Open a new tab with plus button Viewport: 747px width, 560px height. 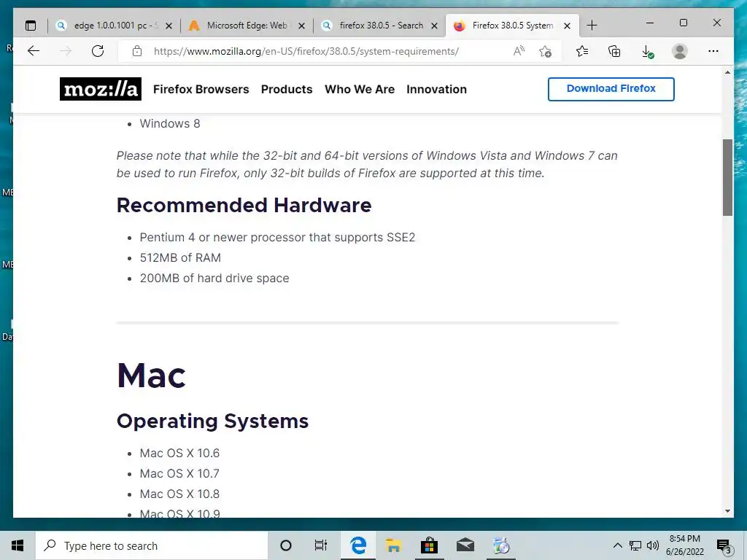pos(592,26)
